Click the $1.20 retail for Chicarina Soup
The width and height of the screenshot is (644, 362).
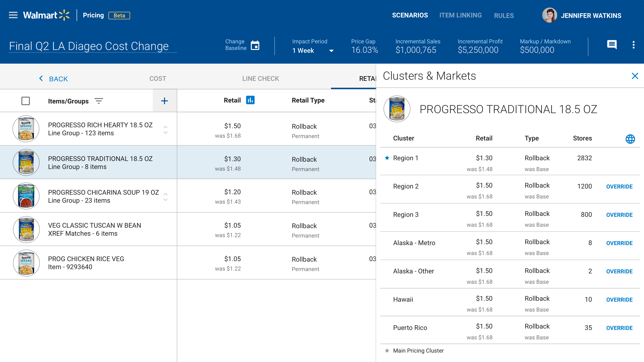(x=232, y=192)
